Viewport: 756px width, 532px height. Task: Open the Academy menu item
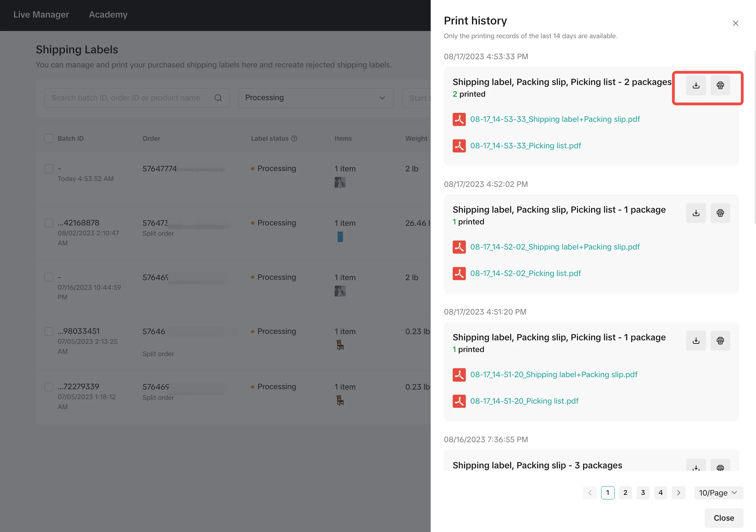(108, 14)
